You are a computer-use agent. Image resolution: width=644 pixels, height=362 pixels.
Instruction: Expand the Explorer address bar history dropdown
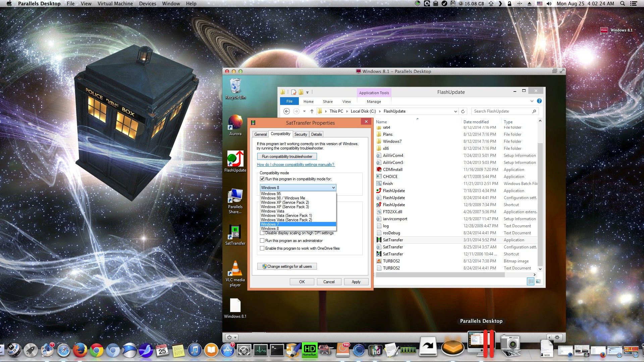pos(455,111)
